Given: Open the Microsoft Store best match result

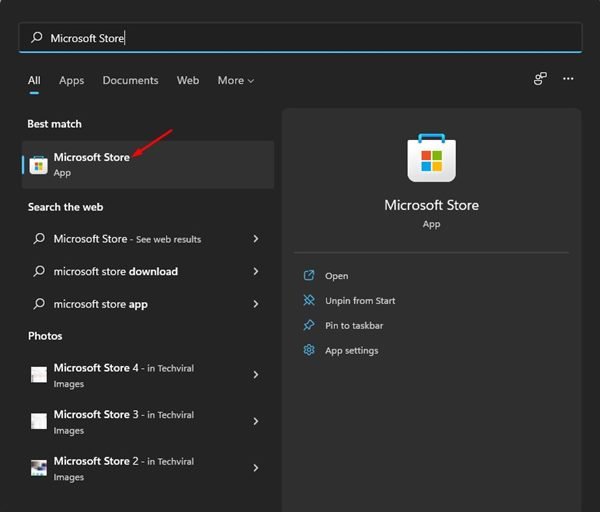Looking at the screenshot, I should [x=148, y=165].
